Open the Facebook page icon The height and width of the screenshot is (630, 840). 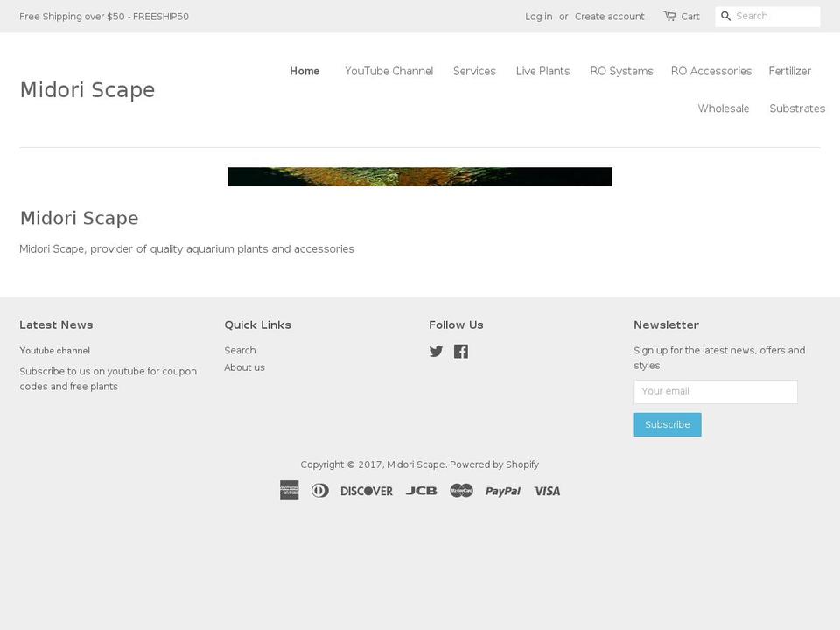461,352
